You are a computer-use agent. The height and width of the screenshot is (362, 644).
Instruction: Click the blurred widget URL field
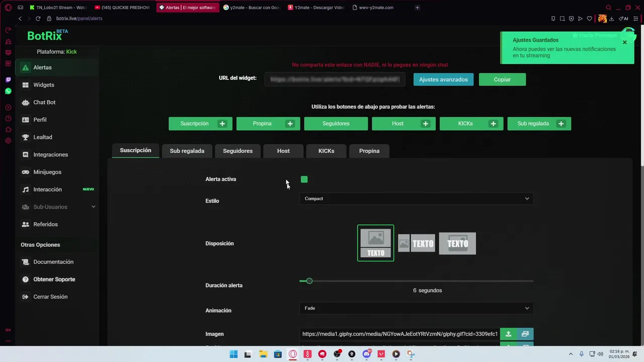pyautogui.click(x=335, y=79)
